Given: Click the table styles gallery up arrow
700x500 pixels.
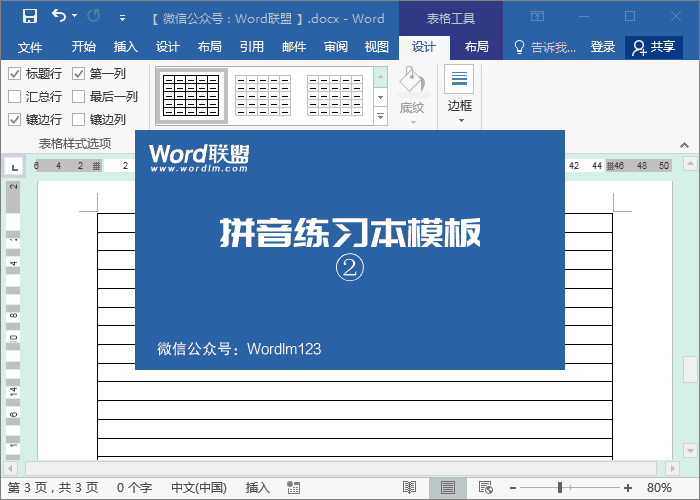Looking at the screenshot, I should (380, 77).
